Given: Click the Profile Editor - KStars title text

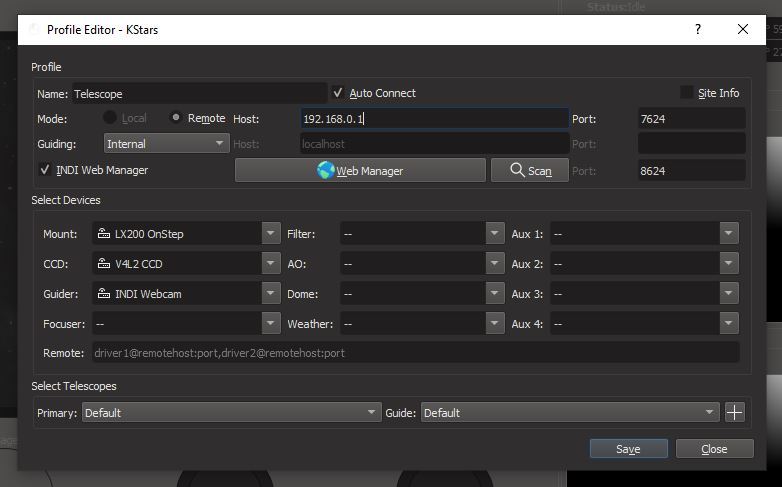Looking at the screenshot, I should [x=102, y=30].
